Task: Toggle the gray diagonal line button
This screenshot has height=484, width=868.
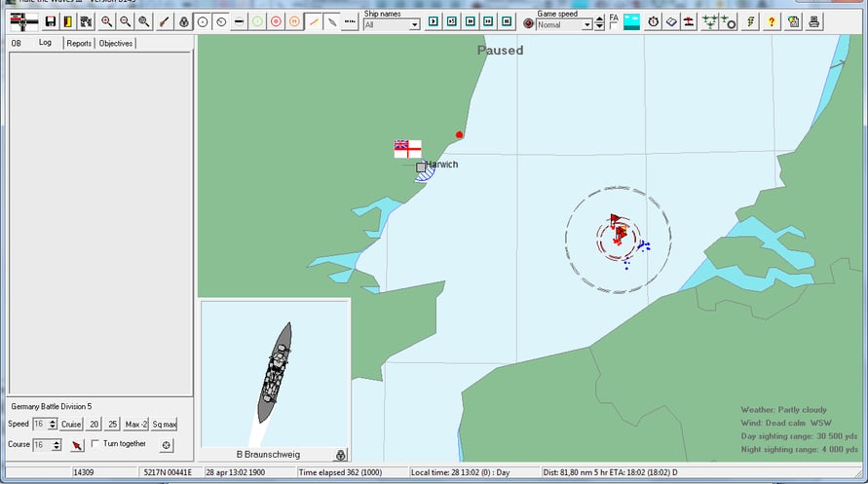Action: tap(331, 22)
